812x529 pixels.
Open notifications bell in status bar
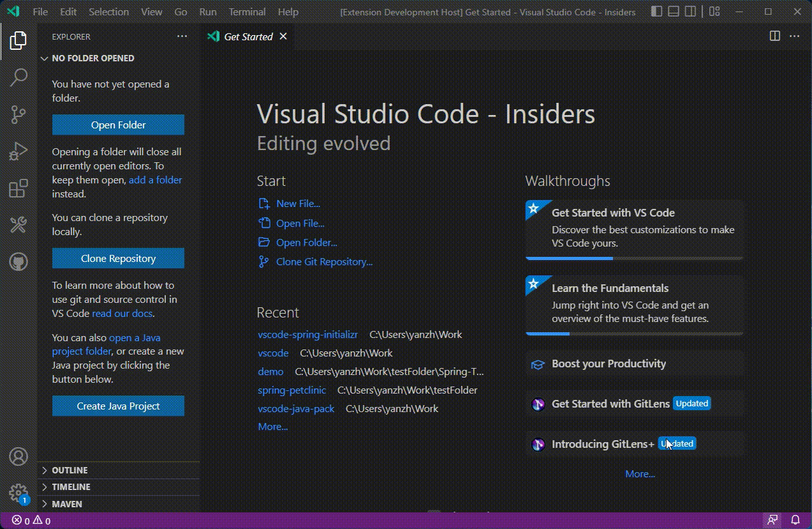point(795,521)
